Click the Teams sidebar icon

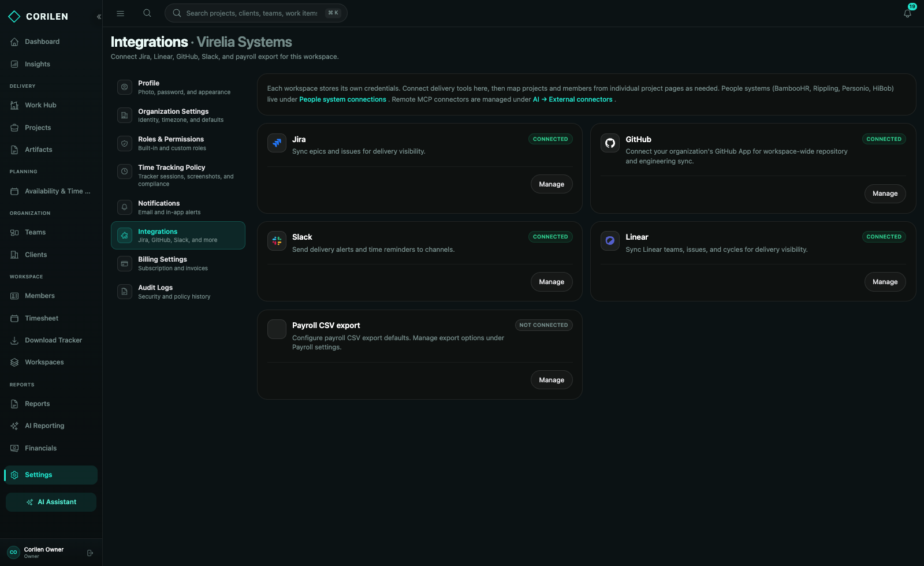[x=14, y=232]
